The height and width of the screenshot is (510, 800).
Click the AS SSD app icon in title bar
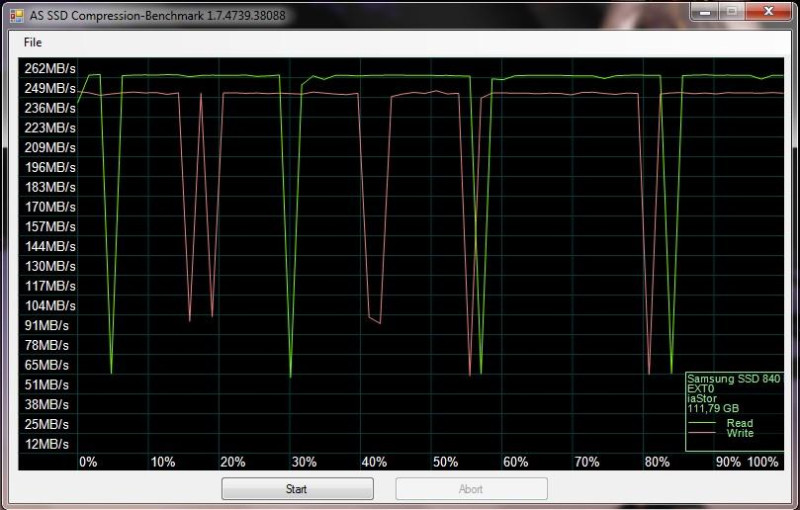(16, 15)
